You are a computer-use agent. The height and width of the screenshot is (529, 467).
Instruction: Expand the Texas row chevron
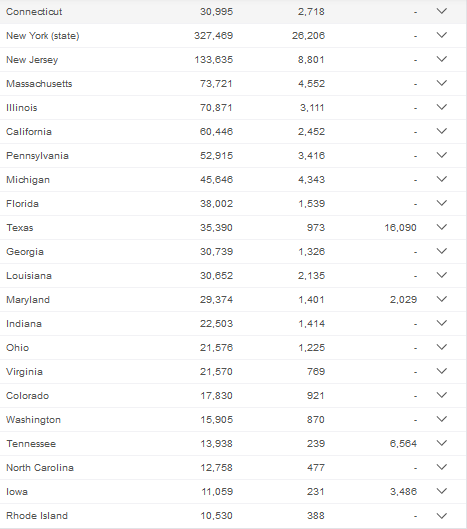[x=442, y=227]
